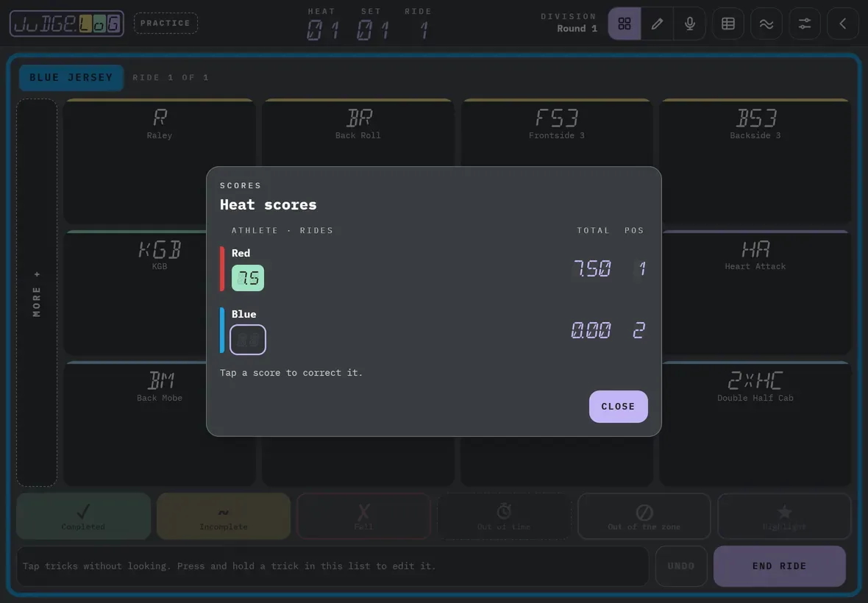
Task: Select the Frontside 3 trick tile
Action: click(557, 132)
